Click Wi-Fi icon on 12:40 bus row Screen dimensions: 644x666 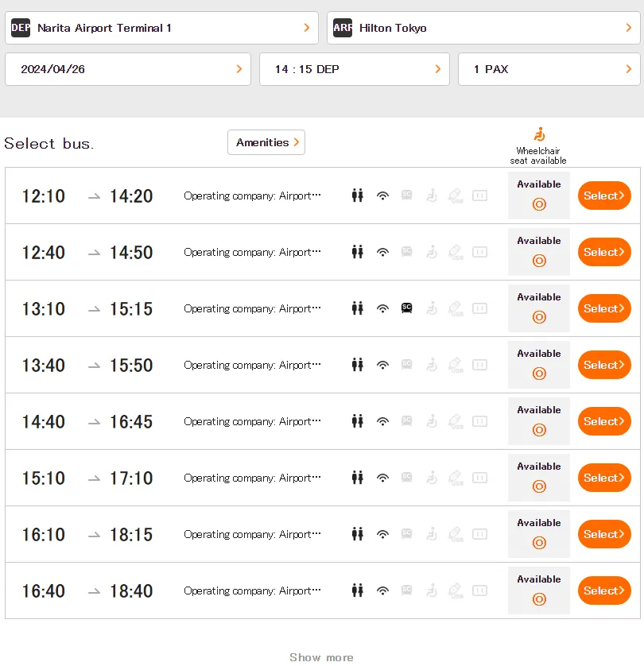[x=382, y=252]
